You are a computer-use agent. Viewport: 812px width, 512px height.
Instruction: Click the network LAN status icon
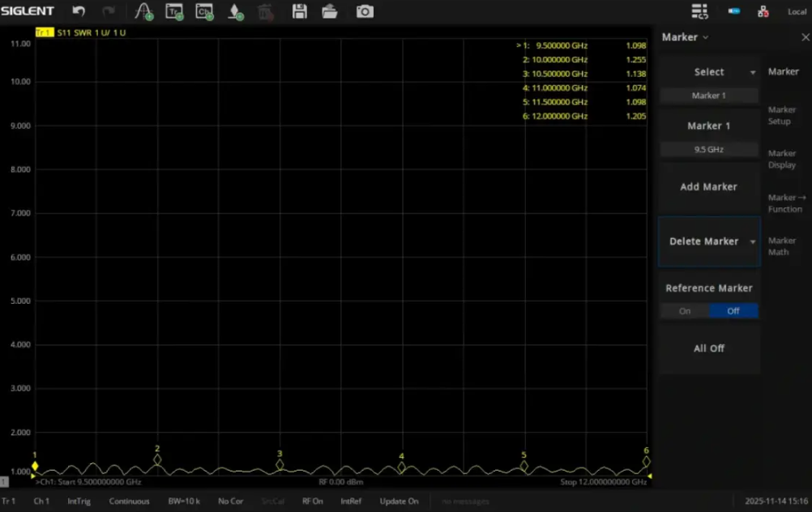[763, 11]
